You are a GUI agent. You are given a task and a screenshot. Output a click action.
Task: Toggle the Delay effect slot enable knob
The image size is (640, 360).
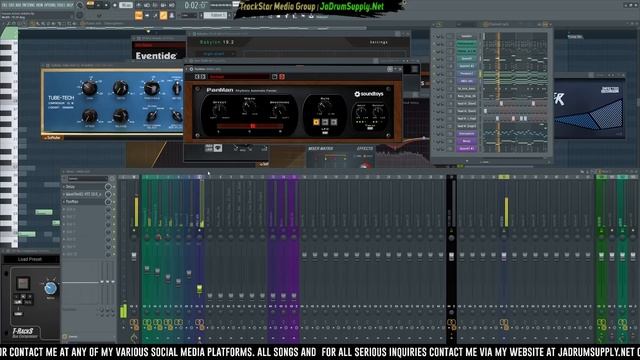point(108,187)
